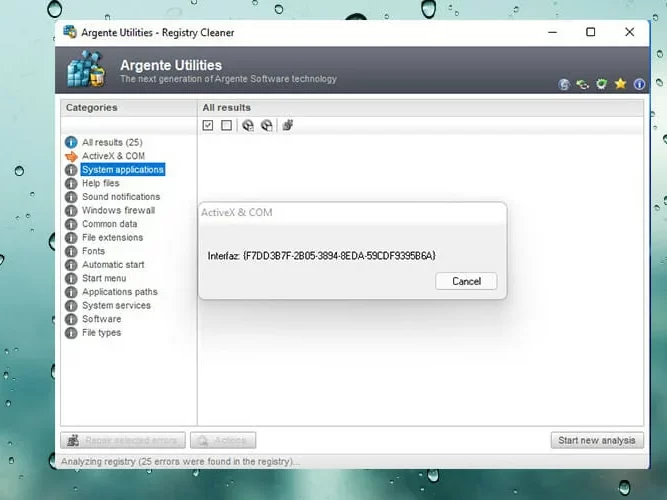Select the File extensions category
The width and height of the screenshot is (667, 500).
(x=112, y=237)
